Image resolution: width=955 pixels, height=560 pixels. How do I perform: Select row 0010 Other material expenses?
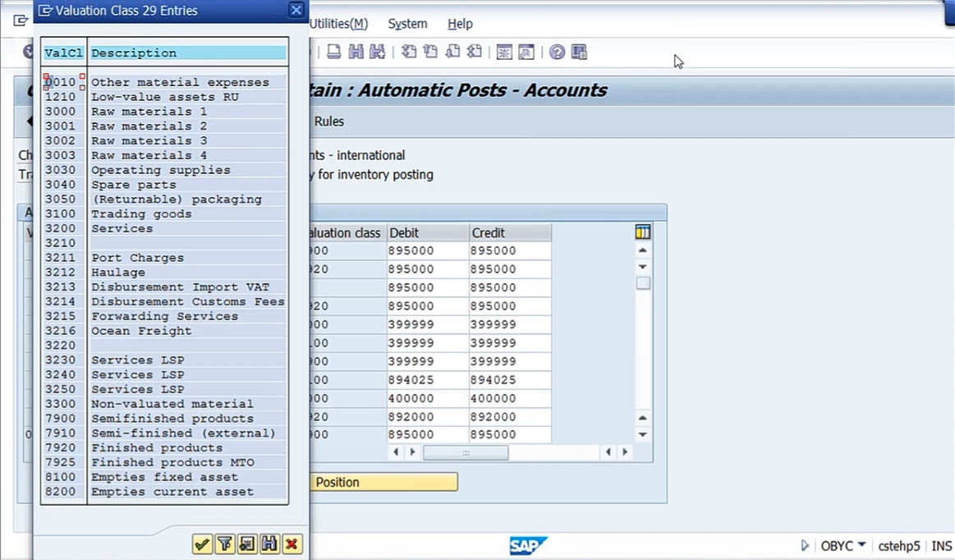click(165, 82)
